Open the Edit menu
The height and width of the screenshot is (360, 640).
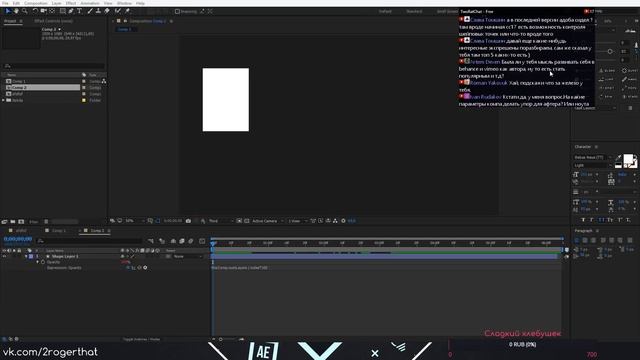tap(16, 3)
